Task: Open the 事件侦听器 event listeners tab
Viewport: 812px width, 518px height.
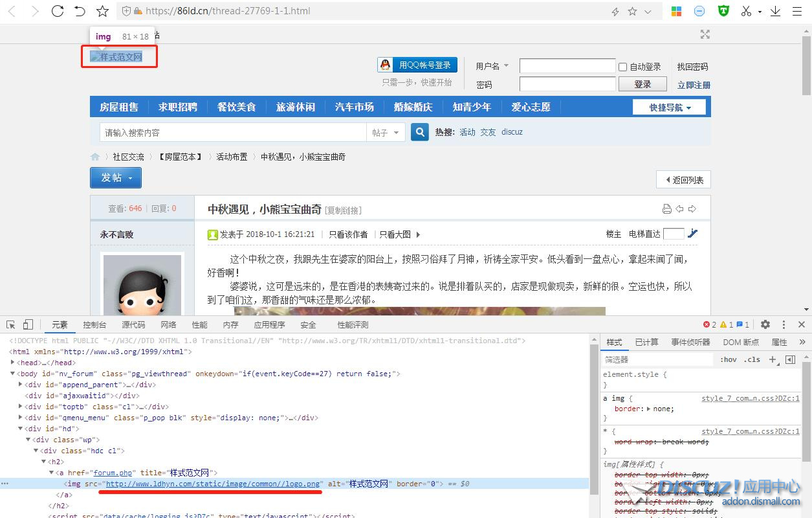Action: point(690,342)
